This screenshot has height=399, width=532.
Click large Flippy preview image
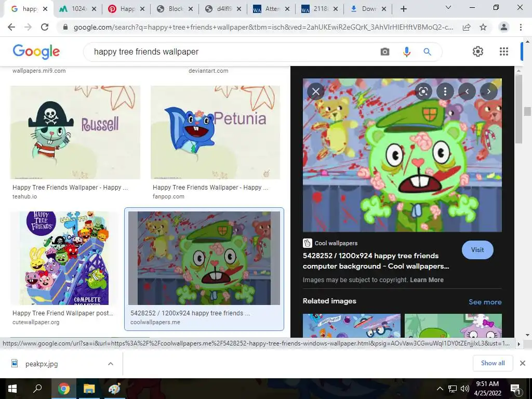click(402, 155)
